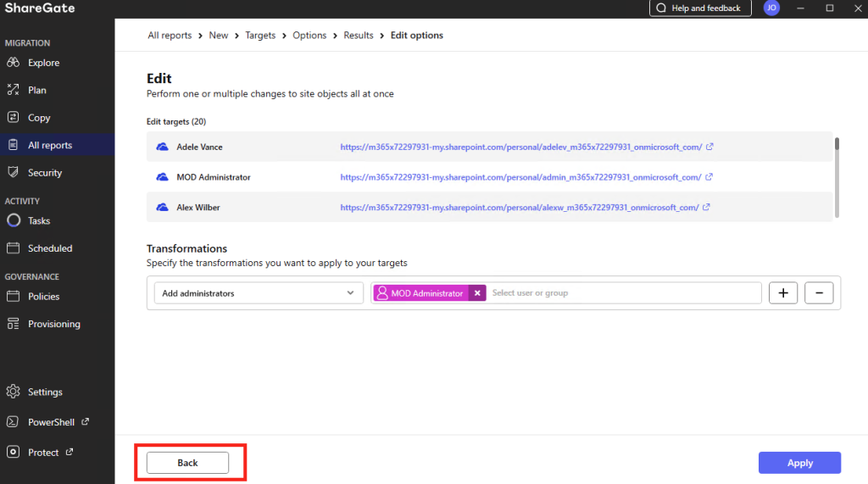The image size is (868, 484).
Task: Click the Alex Wilber name
Action: pos(198,207)
